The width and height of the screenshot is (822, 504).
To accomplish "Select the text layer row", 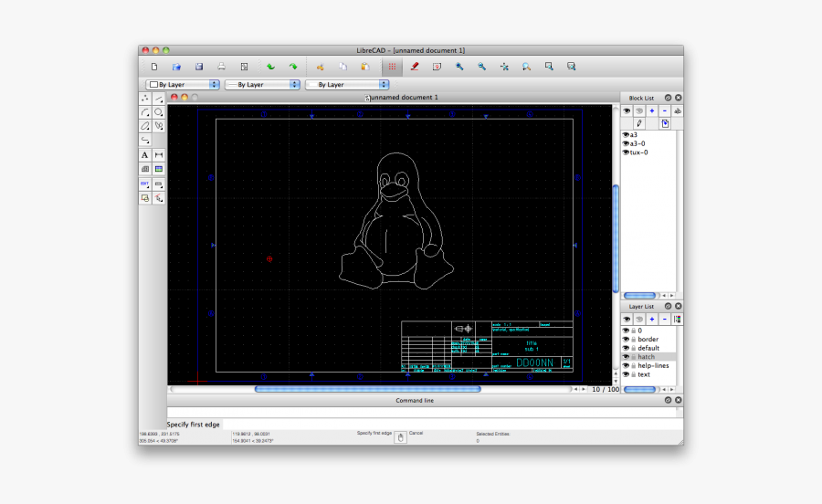I will point(649,374).
